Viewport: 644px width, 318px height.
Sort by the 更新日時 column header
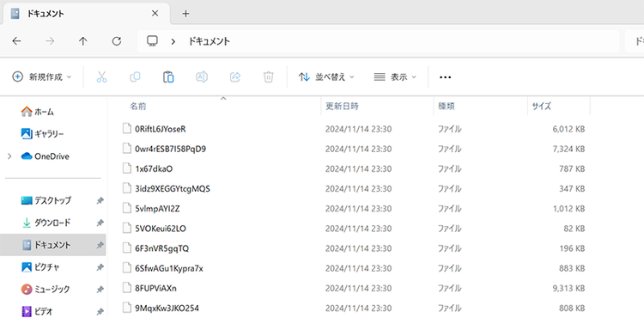point(342,107)
